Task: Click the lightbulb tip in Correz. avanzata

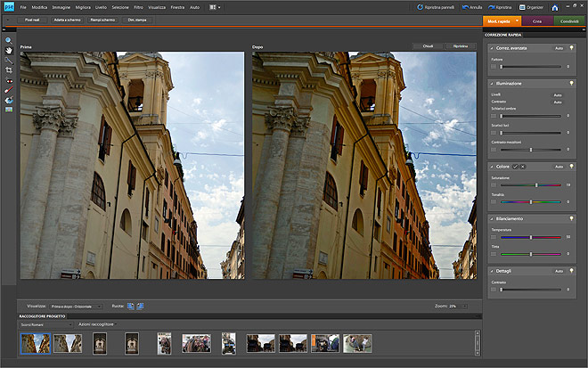Action: coord(571,48)
